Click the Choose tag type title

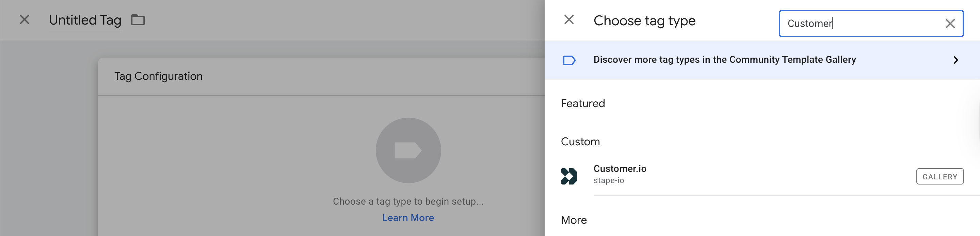click(644, 20)
